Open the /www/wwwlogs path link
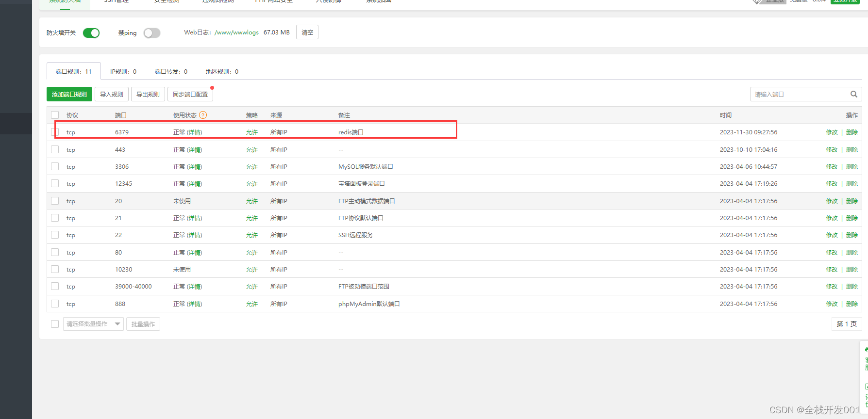 (236, 32)
